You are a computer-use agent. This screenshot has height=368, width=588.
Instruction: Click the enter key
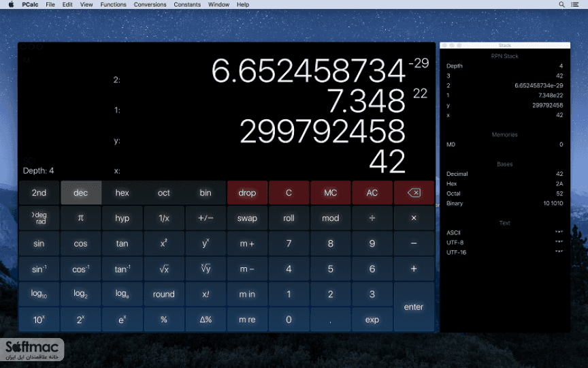coord(414,307)
